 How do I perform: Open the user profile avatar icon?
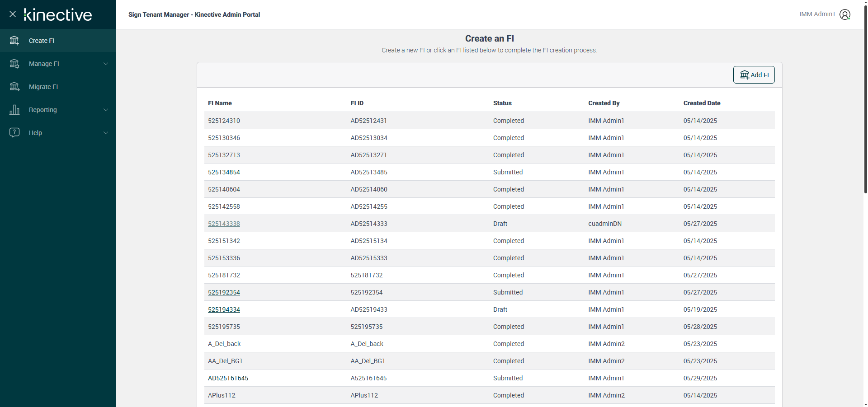844,14
